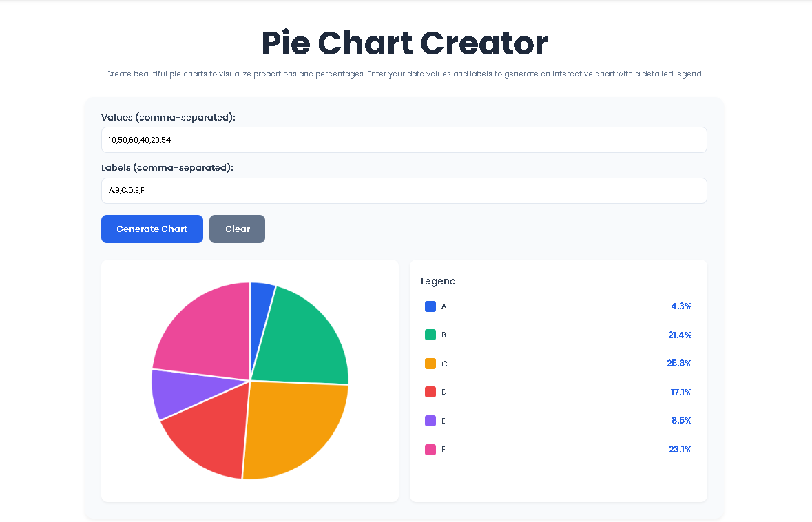This screenshot has height=522, width=812.
Task: Select the orange C slice of the pie
Action: pyautogui.click(x=296, y=427)
